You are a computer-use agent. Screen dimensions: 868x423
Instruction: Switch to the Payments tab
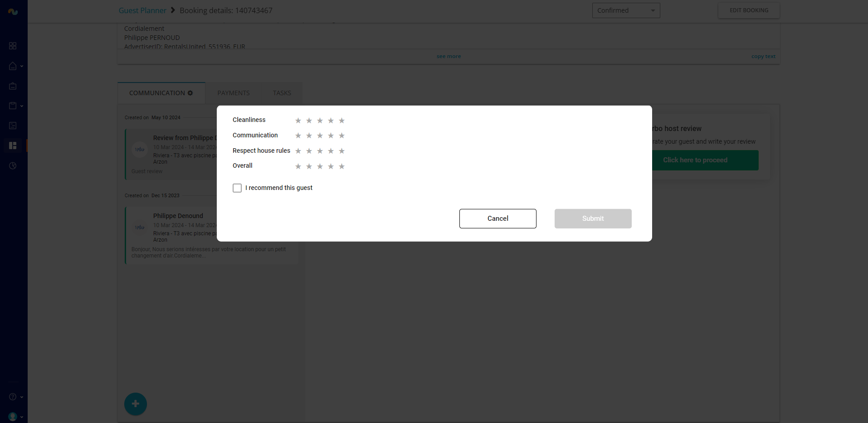(x=234, y=93)
